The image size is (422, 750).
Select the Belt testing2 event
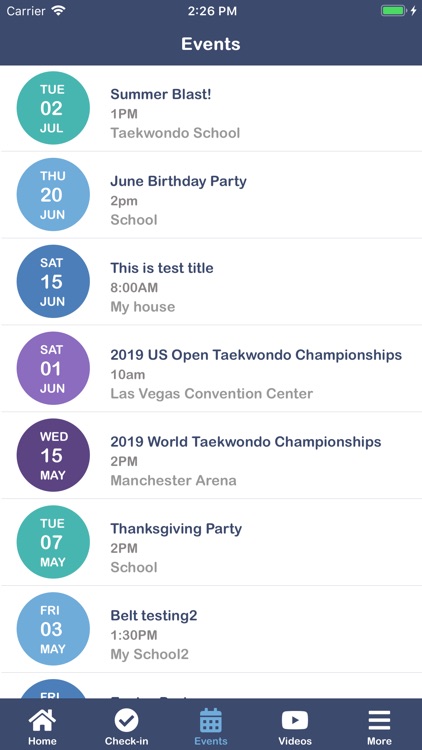click(211, 629)
